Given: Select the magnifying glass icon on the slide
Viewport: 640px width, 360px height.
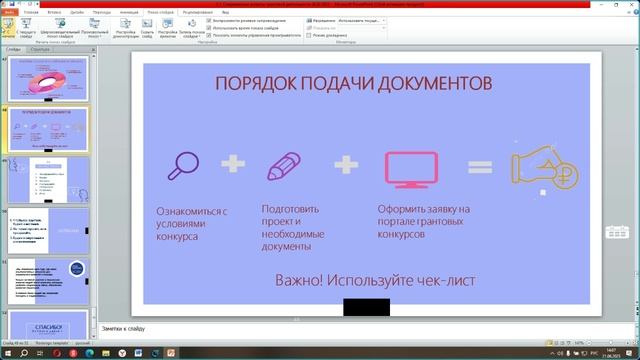Looking at the screenshot, I should click(x=183, y=165).
